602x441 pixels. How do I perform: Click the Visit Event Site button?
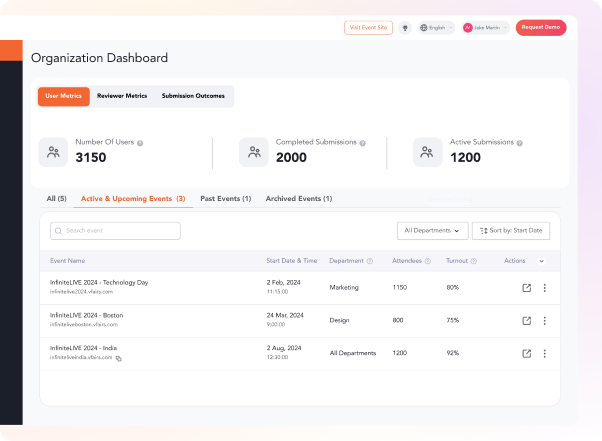368,28
